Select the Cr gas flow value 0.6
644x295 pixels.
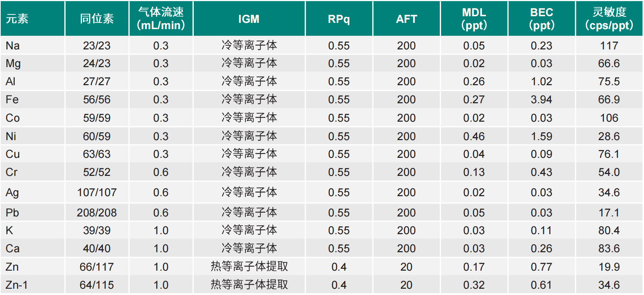tap(161, 172)
